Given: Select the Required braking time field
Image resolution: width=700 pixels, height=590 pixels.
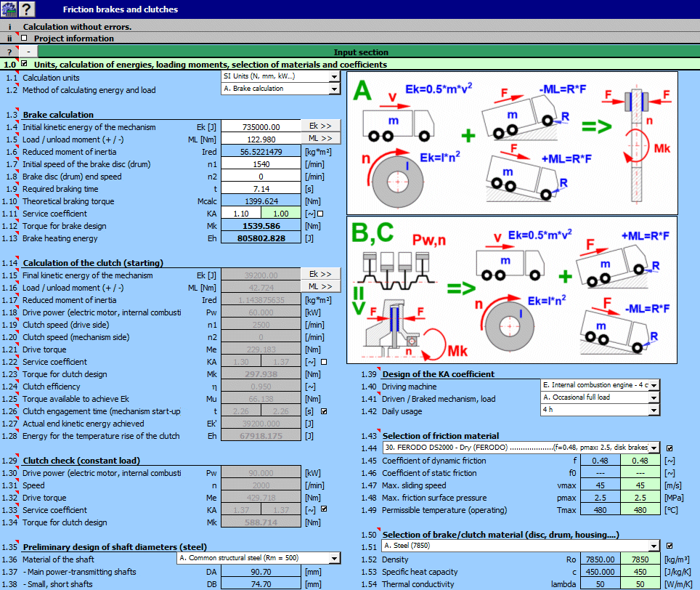Looking at the screenshot, I should (x=260, y=189).
